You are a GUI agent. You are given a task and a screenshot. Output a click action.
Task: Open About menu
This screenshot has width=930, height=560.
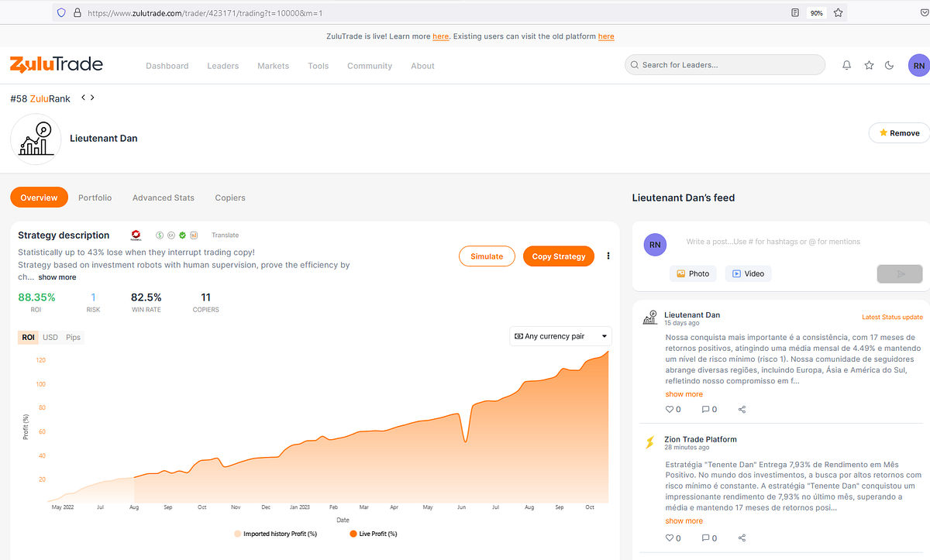pos(423,66)
